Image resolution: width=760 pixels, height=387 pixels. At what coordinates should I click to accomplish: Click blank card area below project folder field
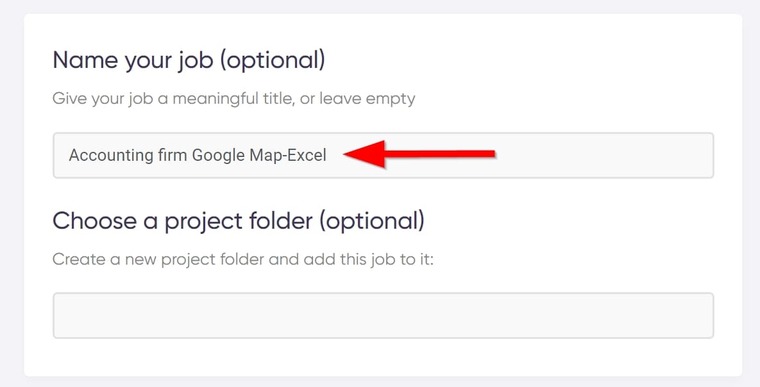click(x=383, y=357)
